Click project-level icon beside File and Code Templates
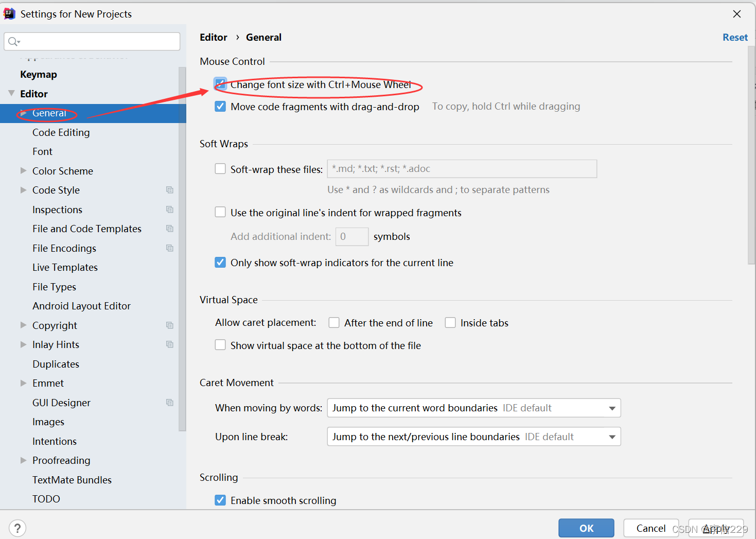The image size is (756, 539). coord(170,229)
